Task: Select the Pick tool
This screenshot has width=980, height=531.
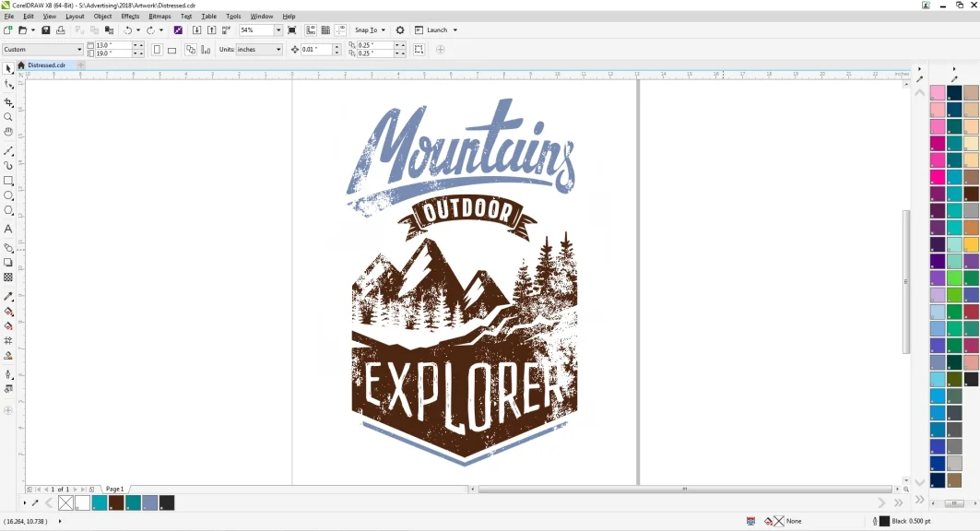Action: click(8, 68)
